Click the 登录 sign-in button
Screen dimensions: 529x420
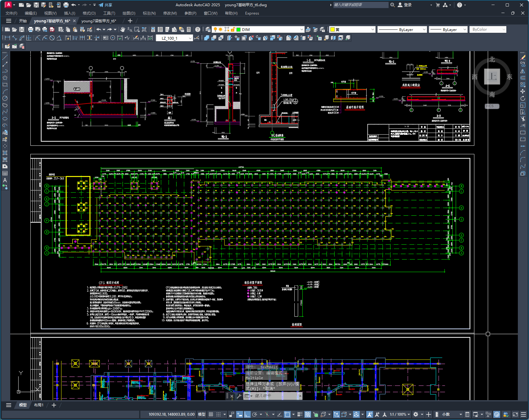405,5
